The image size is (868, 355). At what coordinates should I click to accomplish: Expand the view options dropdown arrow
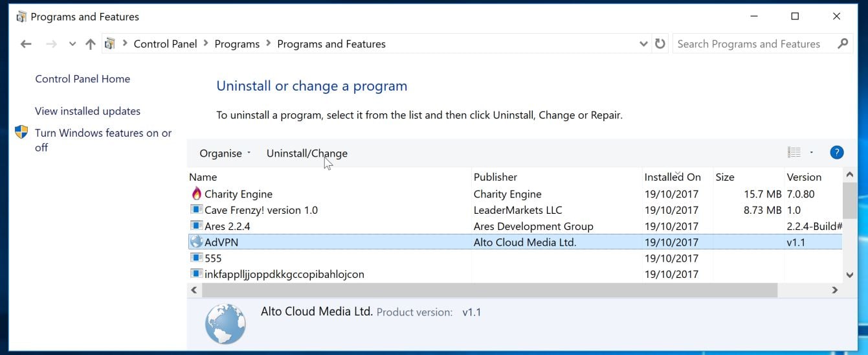(x=812, y=153)
